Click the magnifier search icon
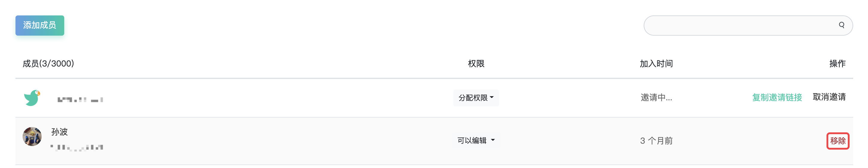This screenshot has height=168, width=868. click(x=842, y=25)
